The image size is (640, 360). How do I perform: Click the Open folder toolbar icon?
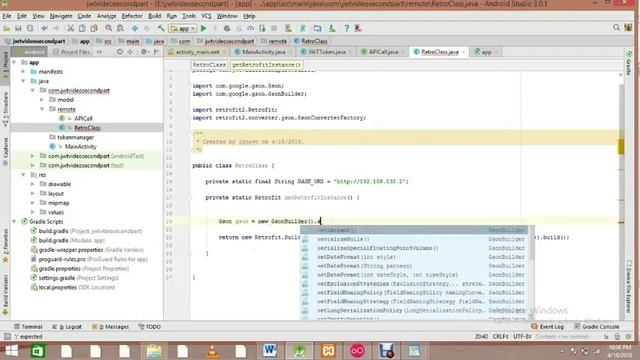(7, 28)
